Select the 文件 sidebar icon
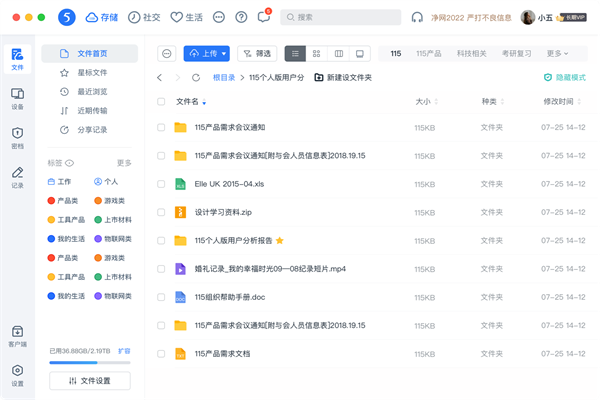The image size is (600, 400). pos(17,59)
